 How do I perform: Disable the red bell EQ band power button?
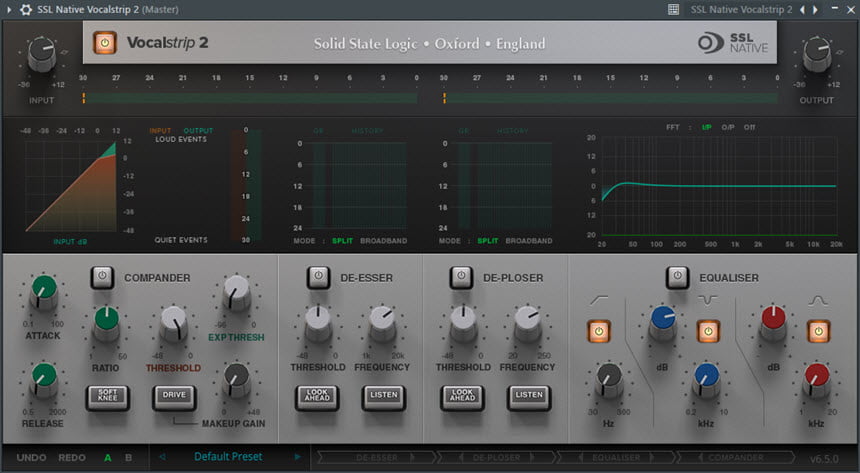(818, 331)
